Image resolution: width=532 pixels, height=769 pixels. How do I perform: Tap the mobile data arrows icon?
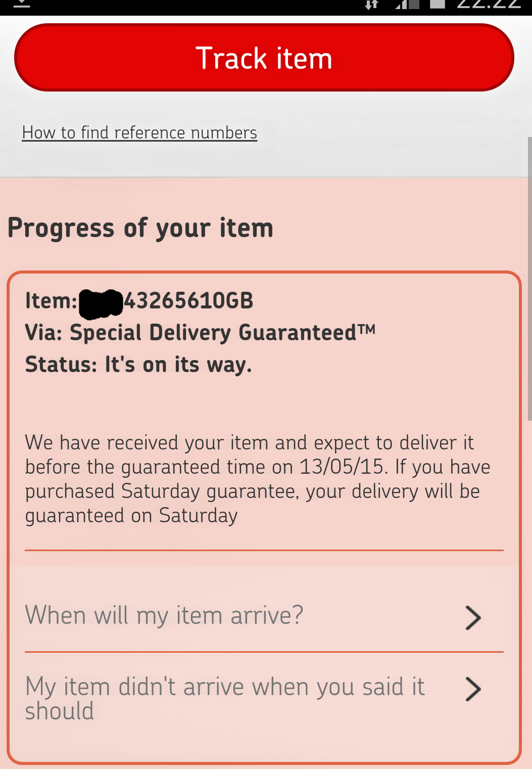(372, 5)
